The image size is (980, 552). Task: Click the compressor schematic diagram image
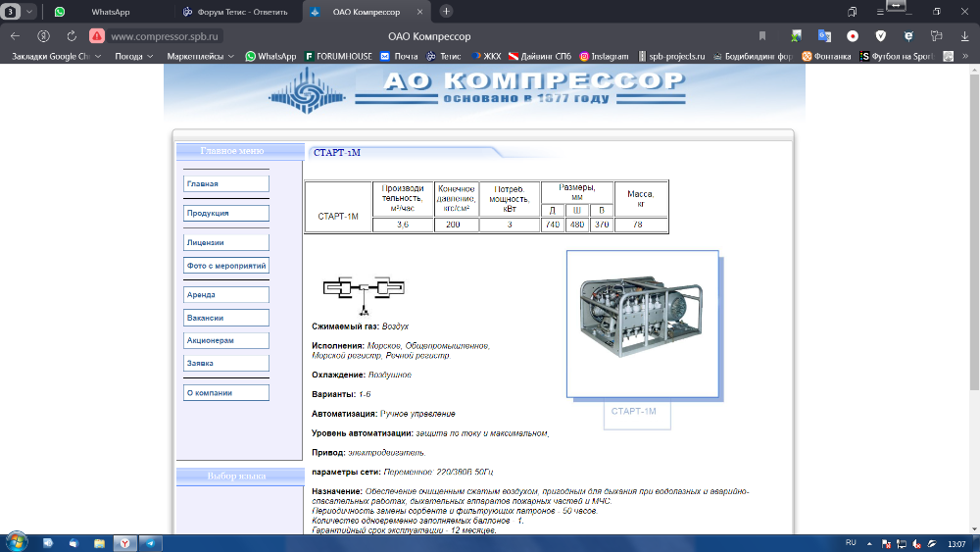coord(364,294)
